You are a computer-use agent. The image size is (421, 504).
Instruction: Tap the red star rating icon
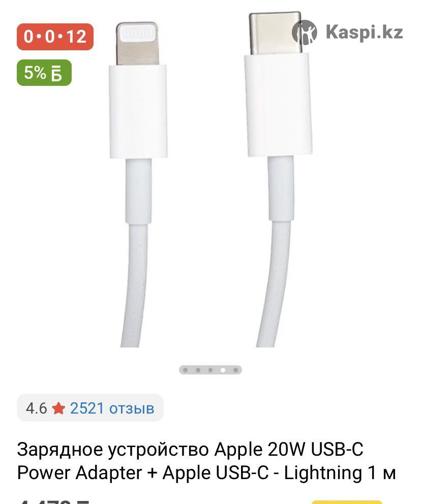pyautogui.click(x=58, y=408)
